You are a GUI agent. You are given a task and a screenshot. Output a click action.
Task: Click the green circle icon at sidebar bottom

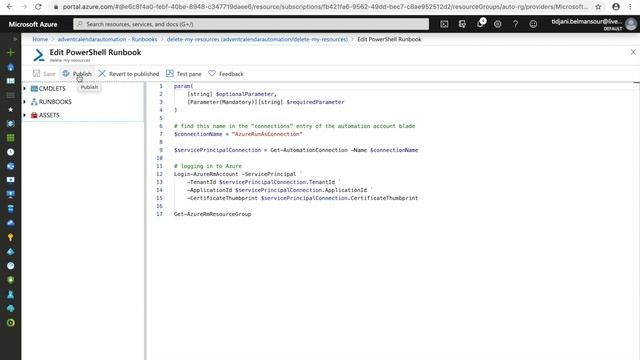coord(11,322)
